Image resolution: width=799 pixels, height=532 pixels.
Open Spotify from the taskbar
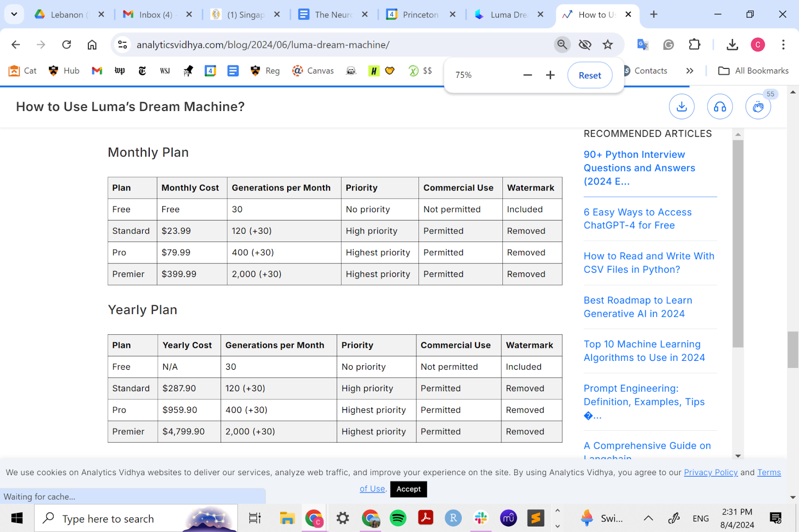click(398, 519)
